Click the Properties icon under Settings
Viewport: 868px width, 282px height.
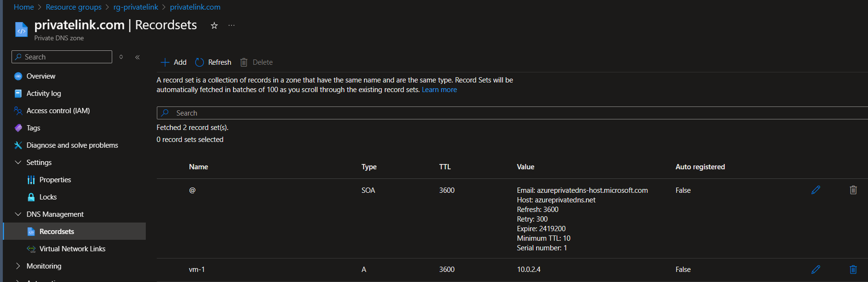coord(31,180)
